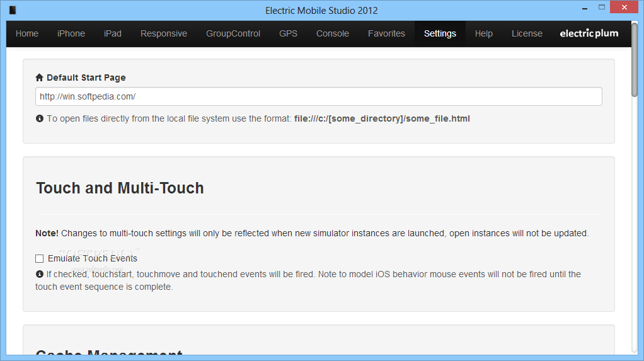Click the 'file:///c:/[some_directory]/some_file.html' text

point(382,118)
